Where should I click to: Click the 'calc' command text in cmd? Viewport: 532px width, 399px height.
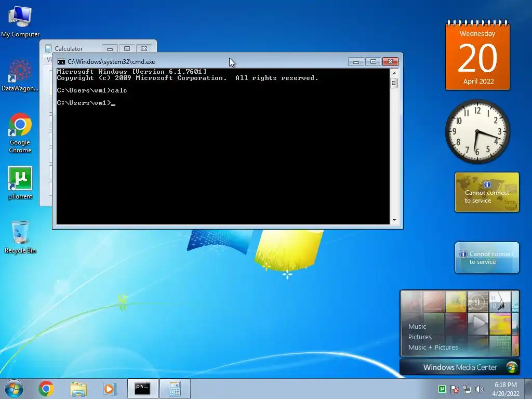[119, 90]
